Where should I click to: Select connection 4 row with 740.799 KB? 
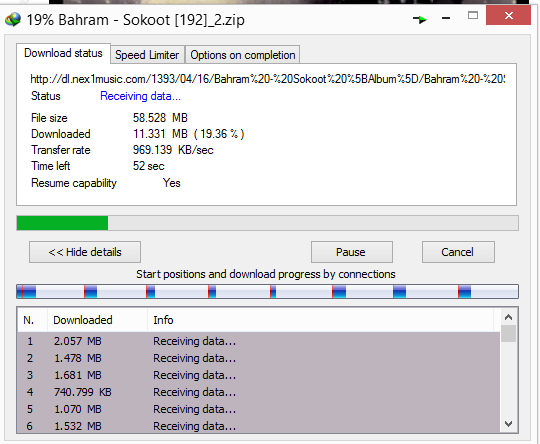tap(258, 392)
